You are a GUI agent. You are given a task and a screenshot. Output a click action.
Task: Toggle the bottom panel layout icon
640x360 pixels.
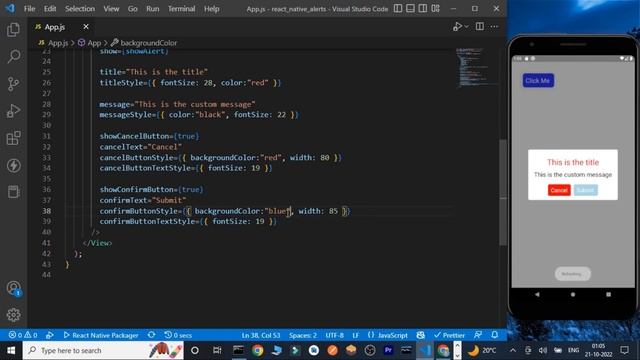tap(410, 8)
